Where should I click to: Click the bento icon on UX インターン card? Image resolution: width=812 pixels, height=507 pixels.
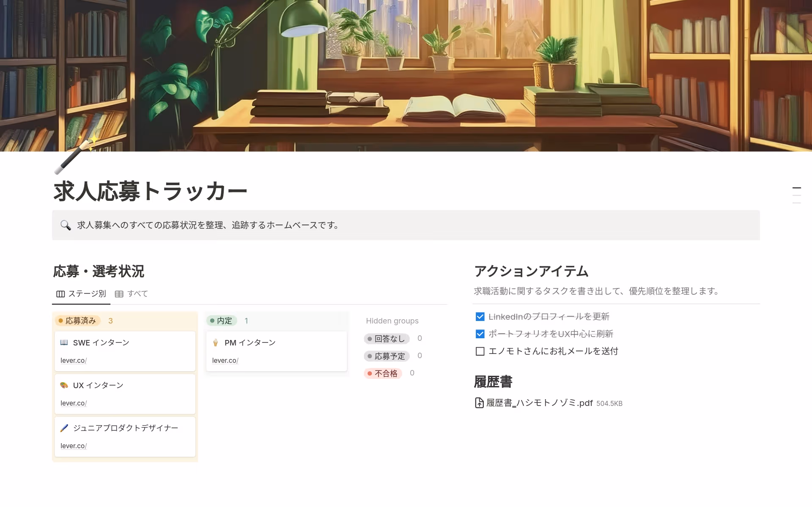[x=64, y=385]
